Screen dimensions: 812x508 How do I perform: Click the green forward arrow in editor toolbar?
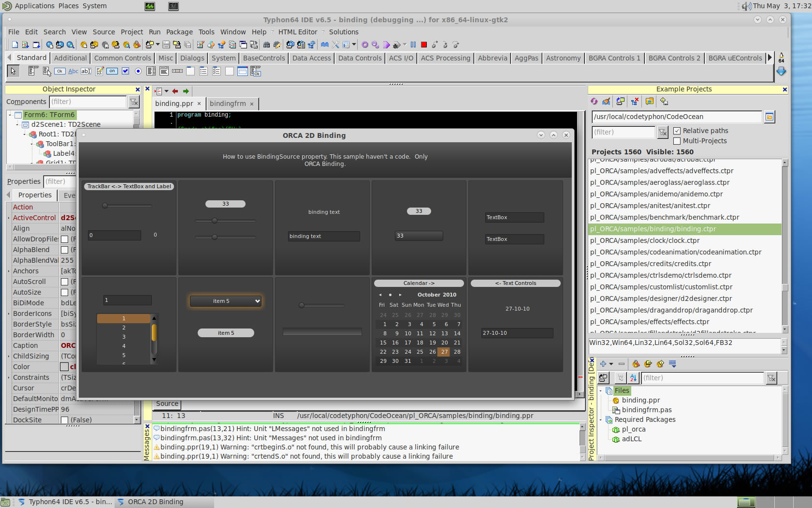186,91
